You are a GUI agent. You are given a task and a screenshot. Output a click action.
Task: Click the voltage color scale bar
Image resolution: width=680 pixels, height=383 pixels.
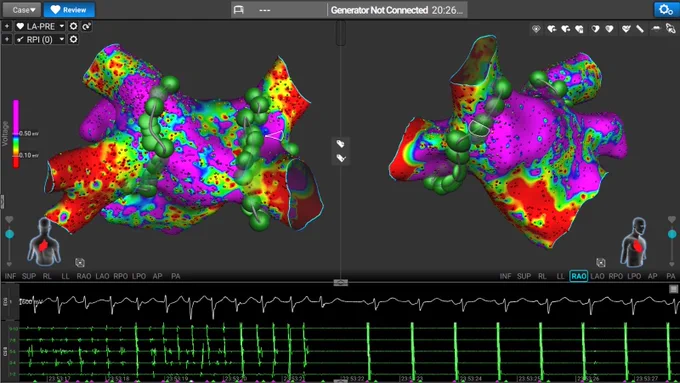(x=16, y=134)
